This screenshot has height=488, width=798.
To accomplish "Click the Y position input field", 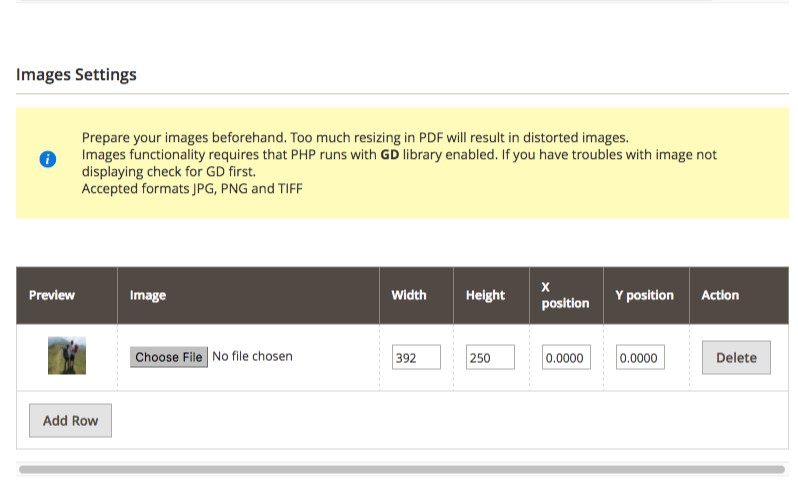I will [x=640, y=357].
